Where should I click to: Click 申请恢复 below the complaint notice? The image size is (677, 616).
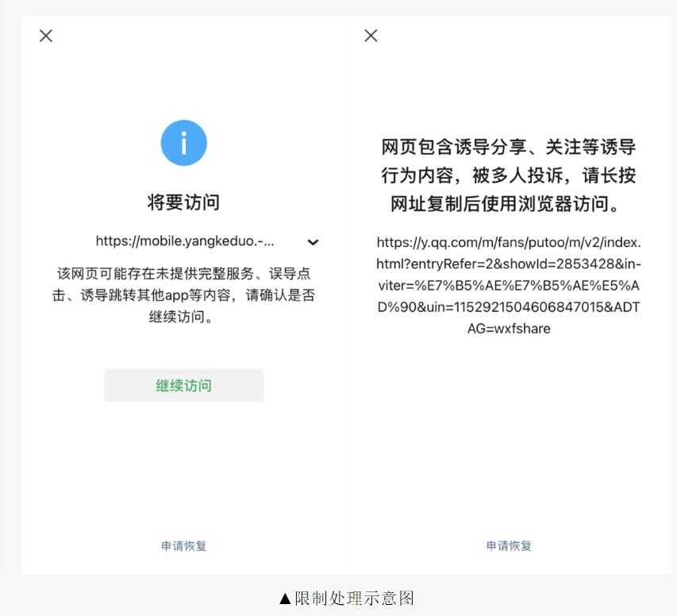(x=508, y=546)
